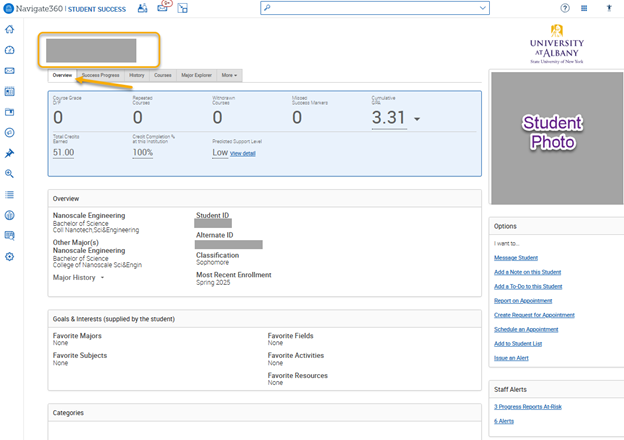
Task: Click messages icon with red notification badge
Action: point(163,8)
